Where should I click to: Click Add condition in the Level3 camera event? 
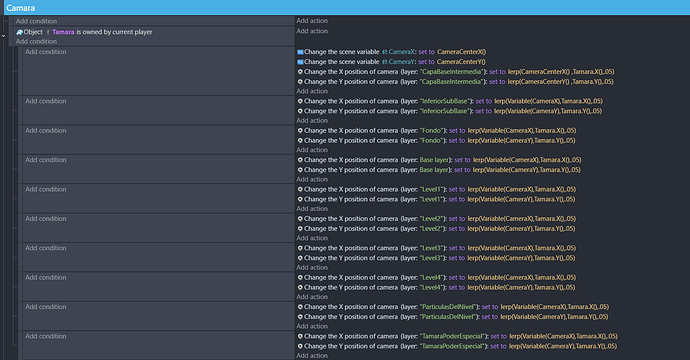pyautogui.click(x=45, y=248)
